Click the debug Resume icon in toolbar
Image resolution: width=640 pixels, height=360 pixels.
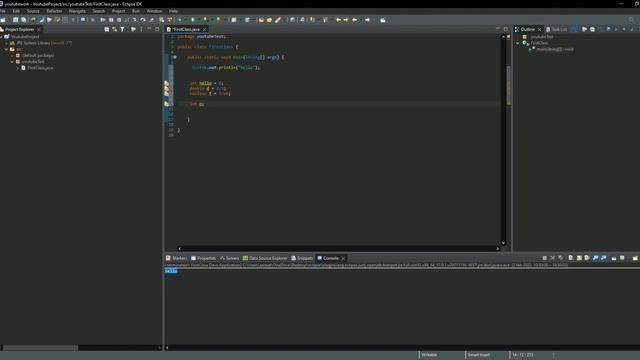[103, 20]
